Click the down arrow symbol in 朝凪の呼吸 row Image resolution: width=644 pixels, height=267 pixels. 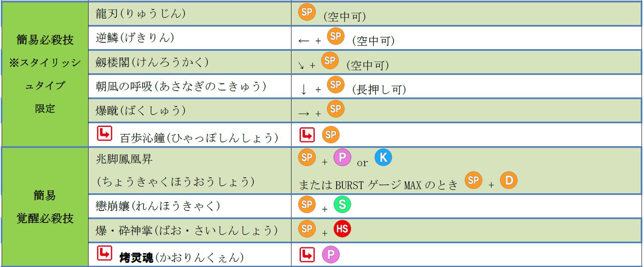[x=304, y=89]
